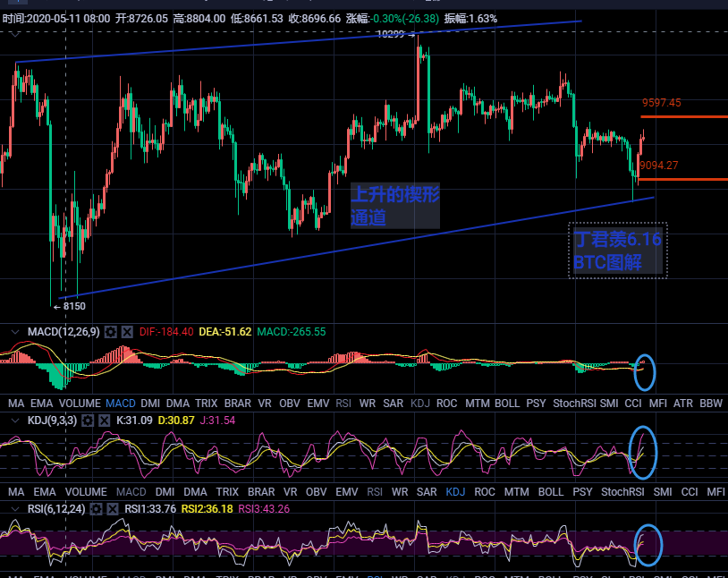
Task: Select the 上升的楔形通道 annotation label
Action: pos(394,206)
